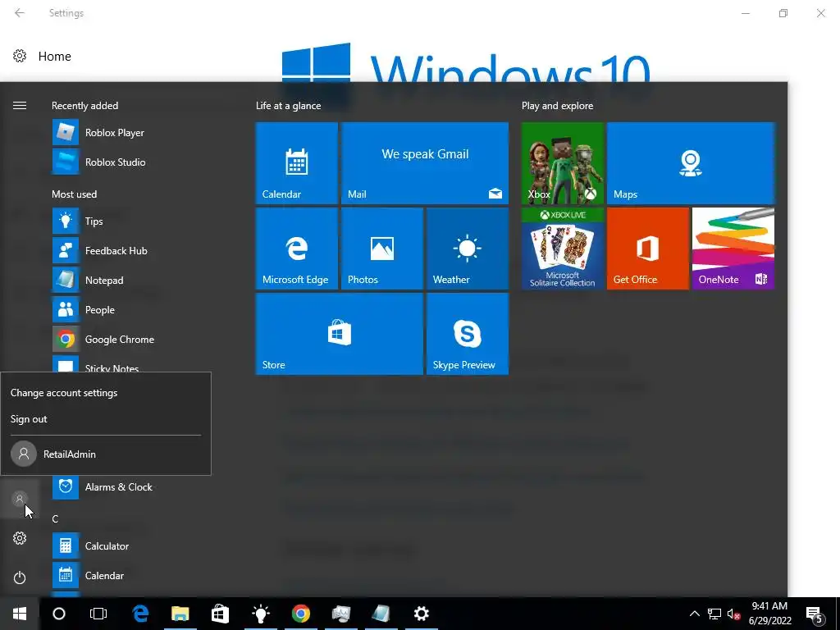Switch to Tips app on taskbar

point(260,614)
